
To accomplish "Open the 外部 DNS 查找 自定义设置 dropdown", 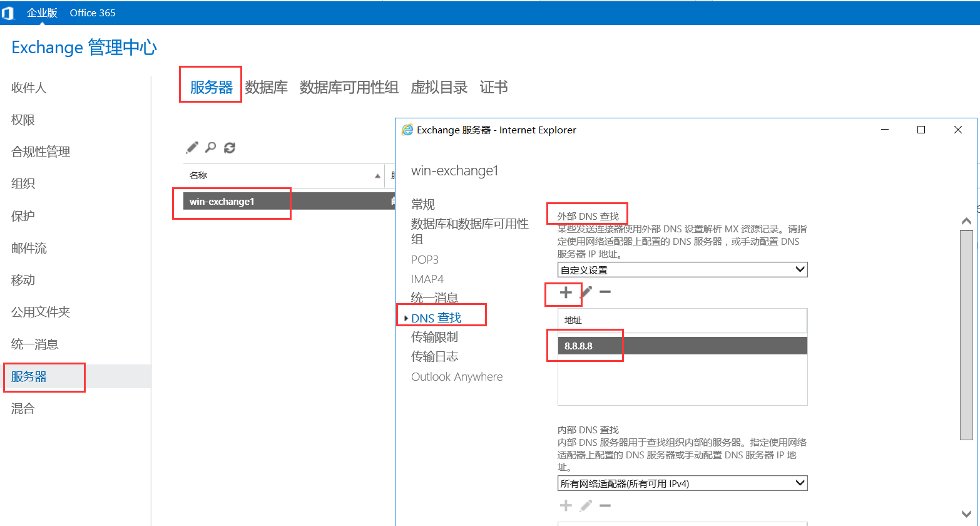I will (x=681, y=269).
